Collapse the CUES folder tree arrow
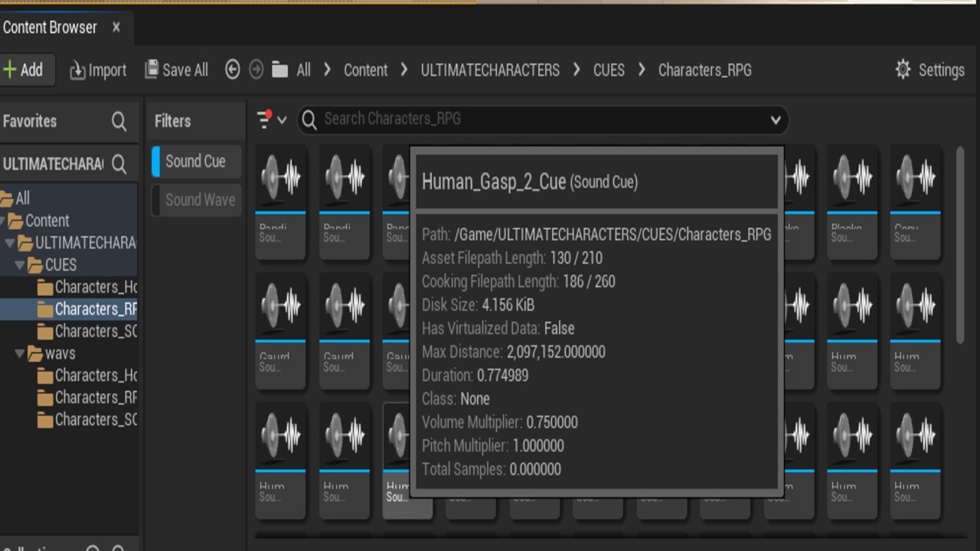 click(20, 265)
